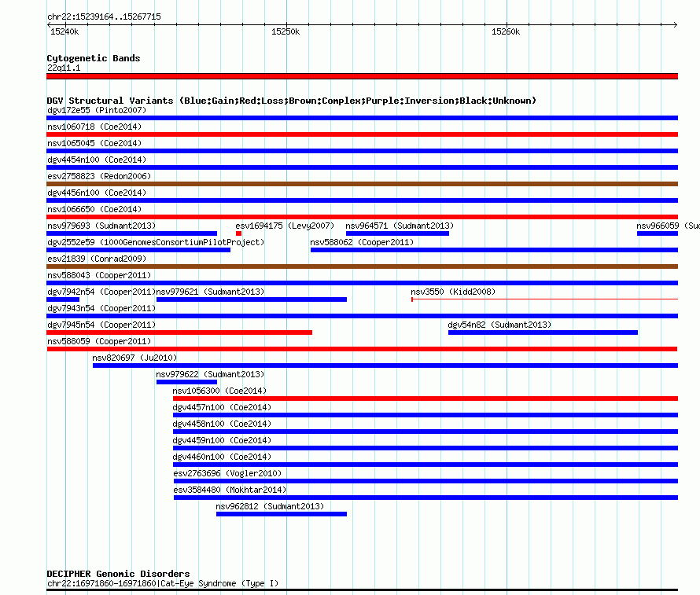Select the nsv1060718 (Coe2014) loss bar
This screenshot has width=700, height=595.
(362, 134)
